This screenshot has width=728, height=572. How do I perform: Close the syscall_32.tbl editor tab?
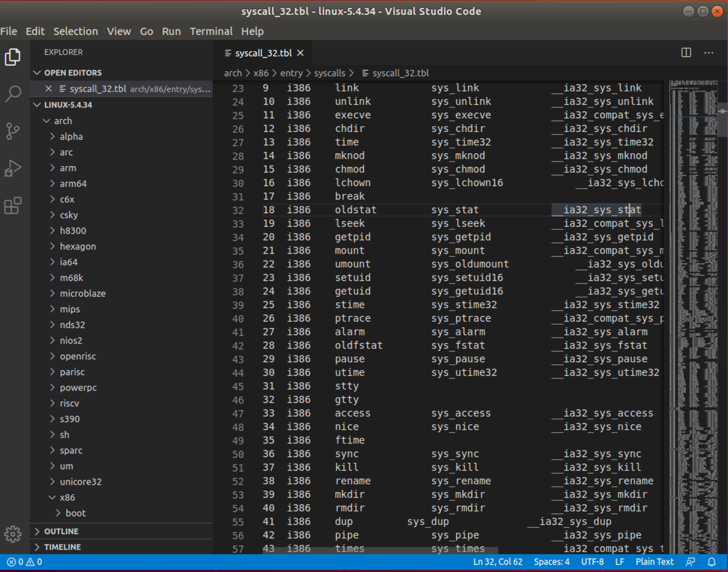tap(300, 53)
